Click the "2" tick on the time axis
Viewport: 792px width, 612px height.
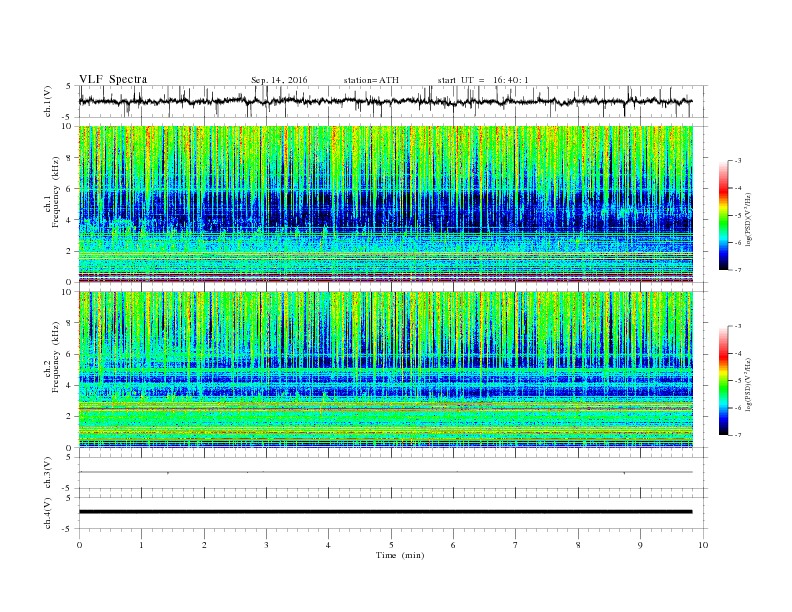[x=204, y=545]
